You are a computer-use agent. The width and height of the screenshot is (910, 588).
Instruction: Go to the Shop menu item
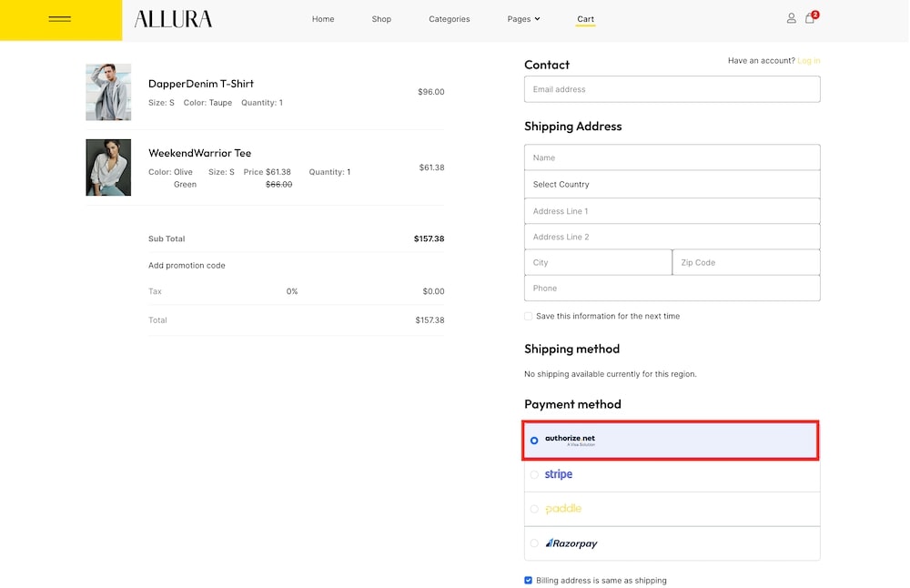pos(381,19)
